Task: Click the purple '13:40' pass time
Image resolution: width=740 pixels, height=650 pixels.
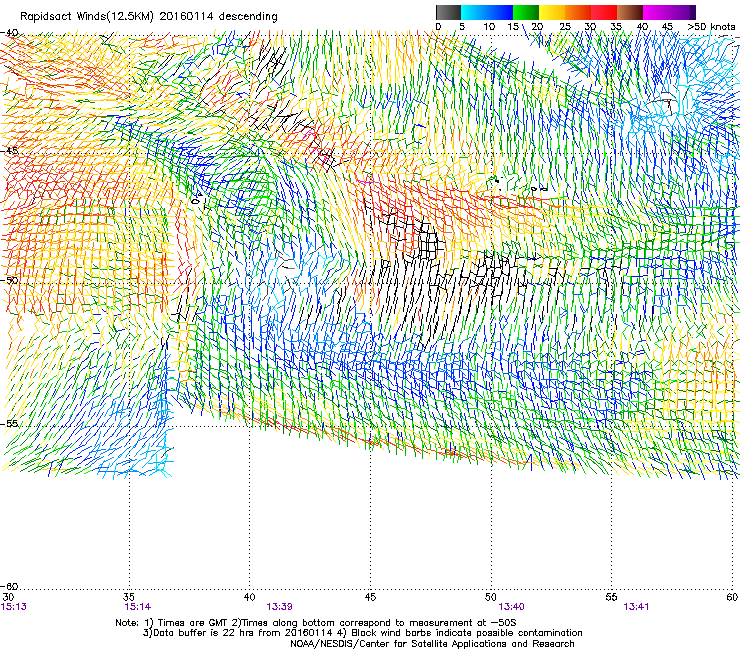Action: coord(511,607)
